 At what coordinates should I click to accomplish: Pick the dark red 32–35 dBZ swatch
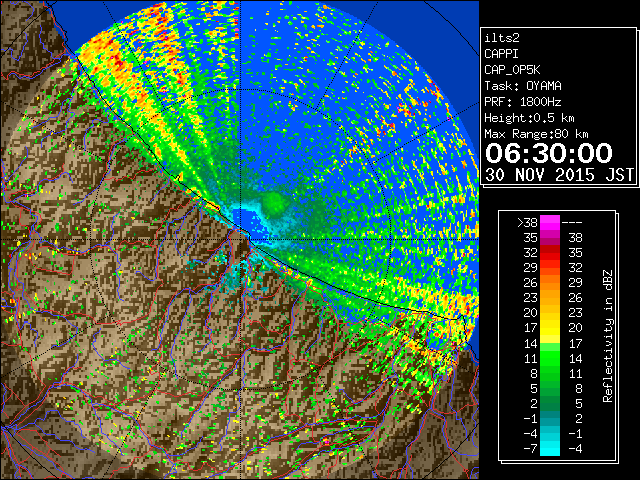(550, 253)
